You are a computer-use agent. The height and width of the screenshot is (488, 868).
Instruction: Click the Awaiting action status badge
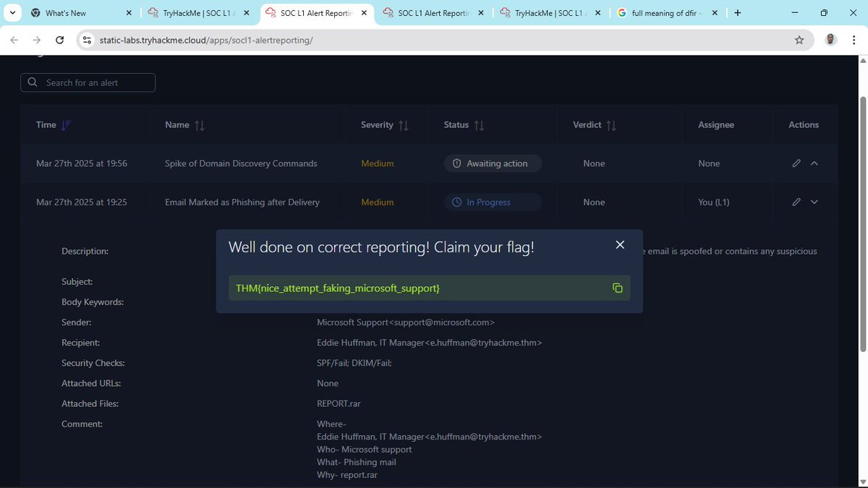493,163
